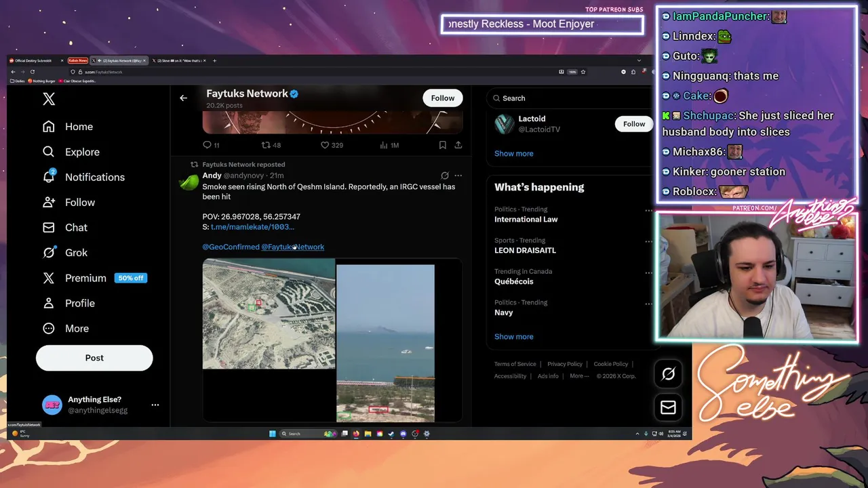868x488 pixels.
Task: Click the Grok icon on Andy's post
Action: point(445,176)
